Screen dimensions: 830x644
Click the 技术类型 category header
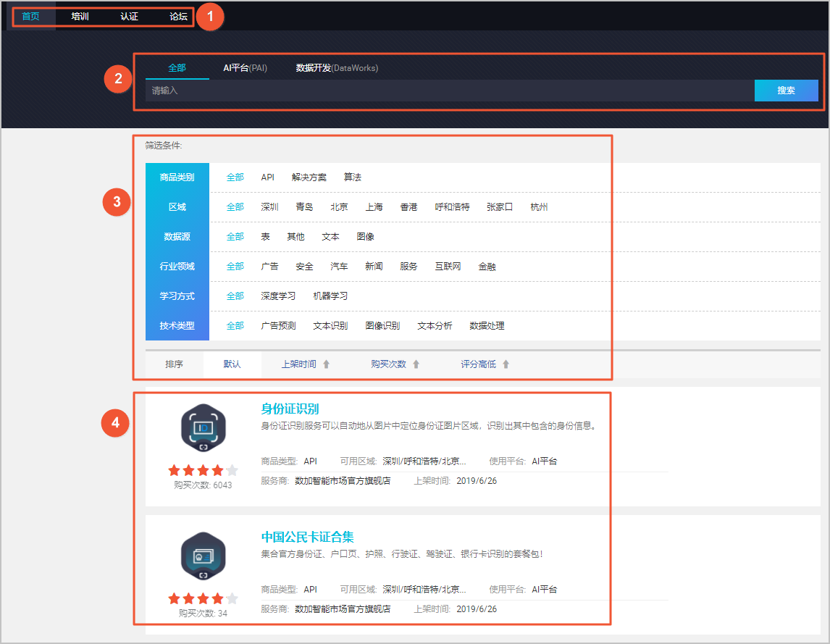coord(177,326)
